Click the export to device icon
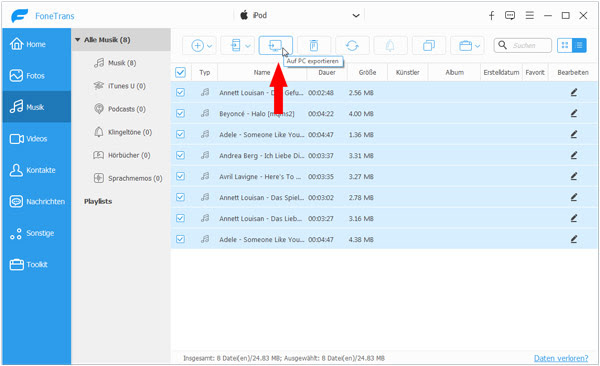The width and height of the screenshot is (600, 366). coord(236,46)
